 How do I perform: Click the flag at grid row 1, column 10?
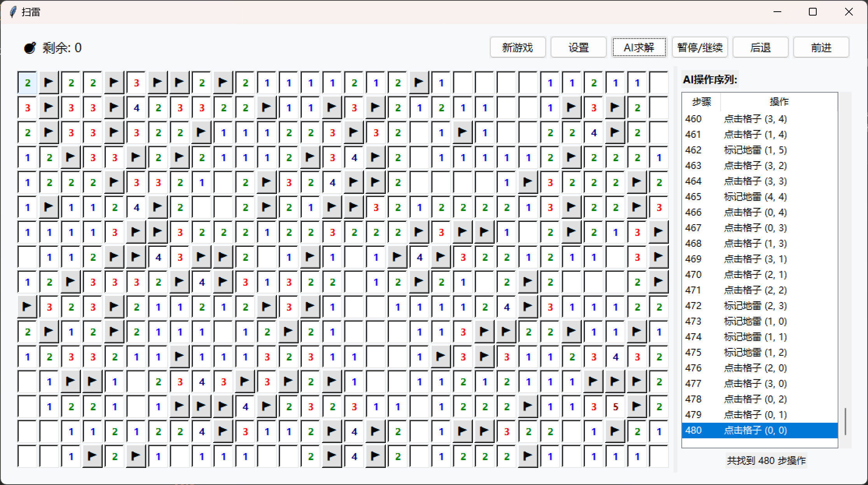point(223,83)
